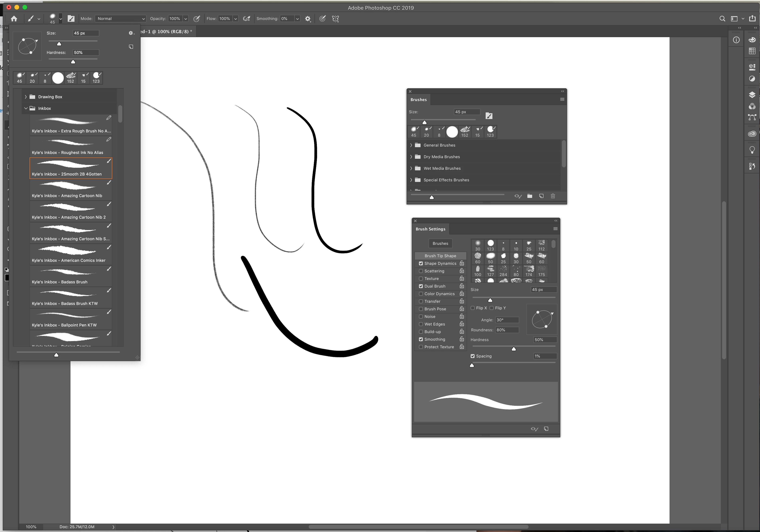Open smoothing options gear icon
Screen dimensions: 760x532
pyautogui.click(x=308, y=19)
